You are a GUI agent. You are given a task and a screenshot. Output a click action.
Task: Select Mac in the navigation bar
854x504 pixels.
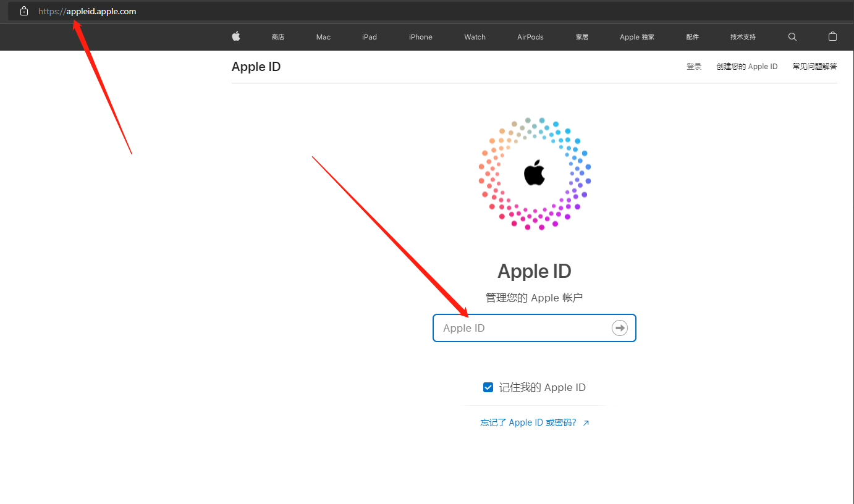pyautogui.click(x=323, y=37)
